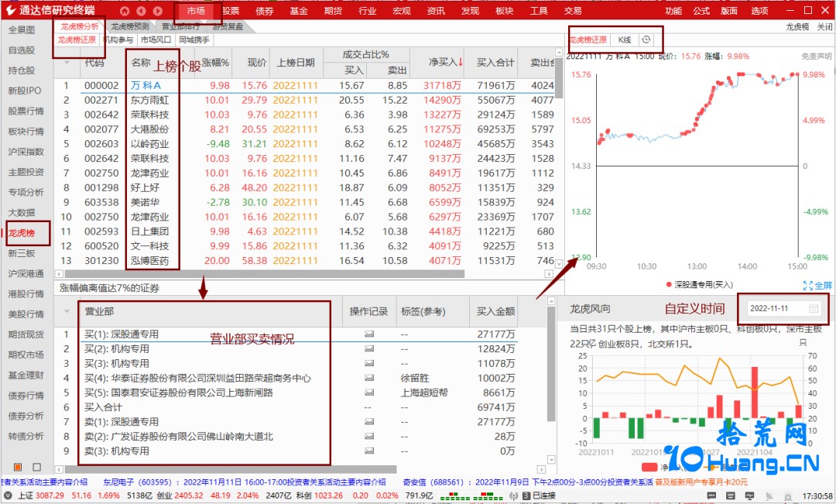Image resolution: width=836 pixels, height=504 pixels.
Task: Click the stock list vertical scrollbar thumb
Action: click(x=559, y=78)
